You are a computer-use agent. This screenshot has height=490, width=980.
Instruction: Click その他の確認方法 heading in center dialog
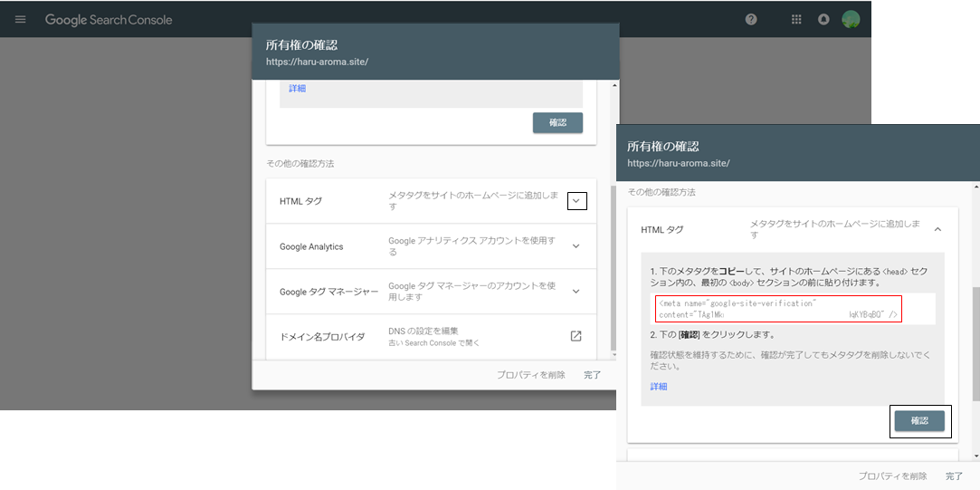click(300, 163)
